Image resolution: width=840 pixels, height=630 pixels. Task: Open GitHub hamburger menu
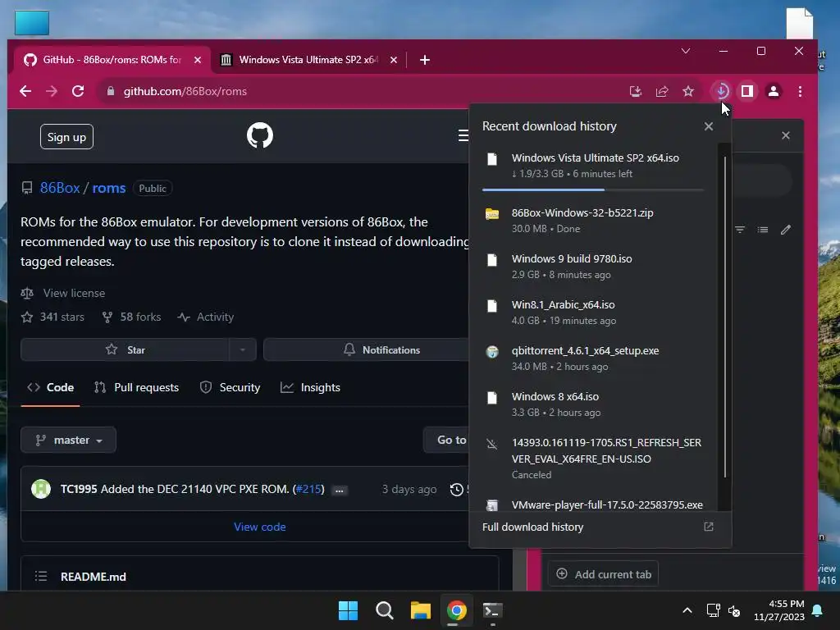463,135
